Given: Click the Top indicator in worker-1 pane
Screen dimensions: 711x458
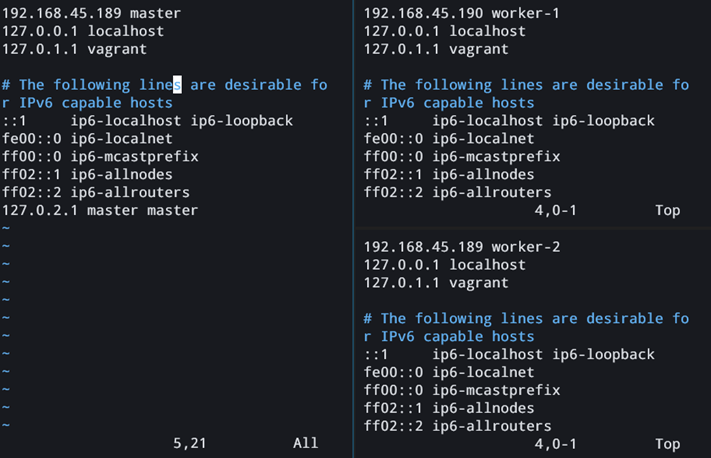Looking at the screenshot, I should coord(667,211).
